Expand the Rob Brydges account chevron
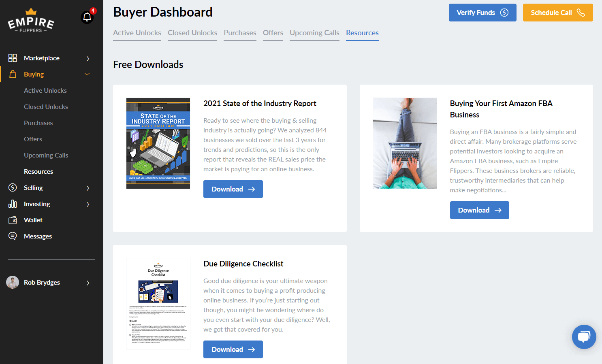 pyautogui.click(x=88, y=283)
